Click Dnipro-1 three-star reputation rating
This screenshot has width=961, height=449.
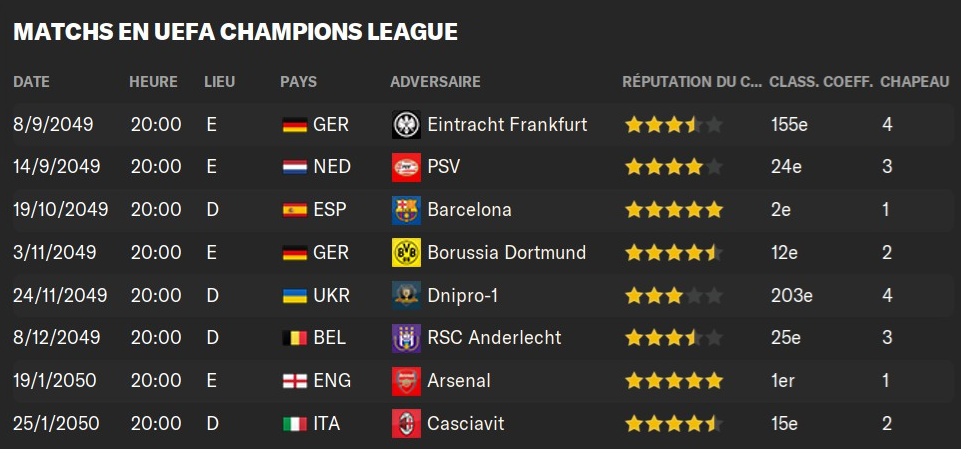click(674, 296)
